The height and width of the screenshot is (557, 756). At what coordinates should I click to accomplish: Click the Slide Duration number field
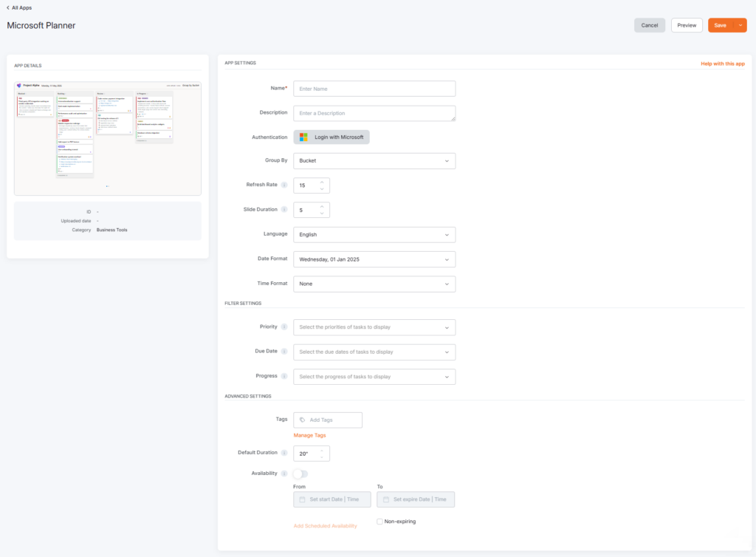(x=312, y=211)
